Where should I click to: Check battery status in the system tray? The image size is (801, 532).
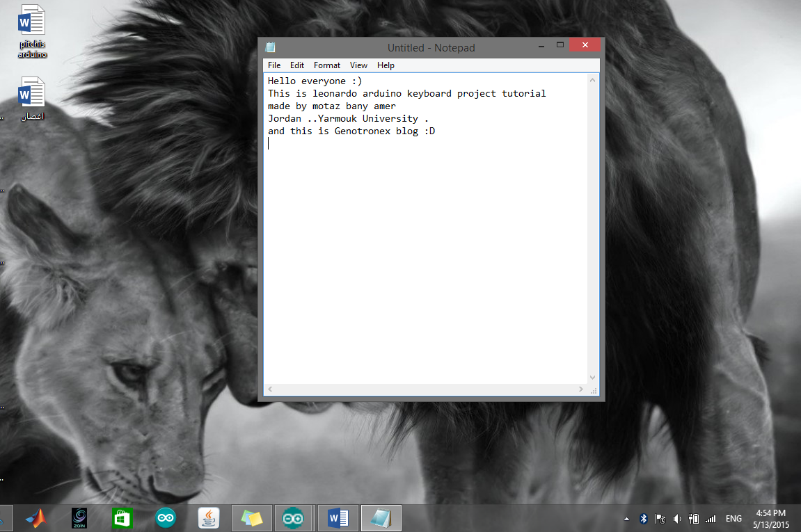693,518
